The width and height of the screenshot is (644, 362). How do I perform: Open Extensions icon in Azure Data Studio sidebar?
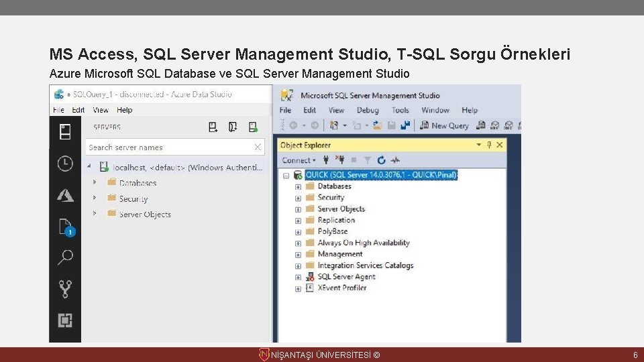65,320
